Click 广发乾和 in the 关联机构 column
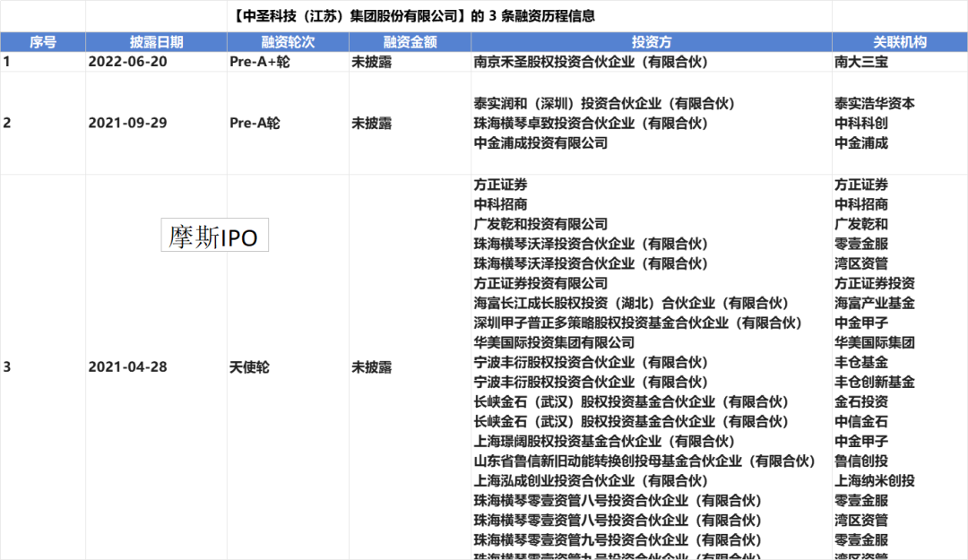 point(861,224)
